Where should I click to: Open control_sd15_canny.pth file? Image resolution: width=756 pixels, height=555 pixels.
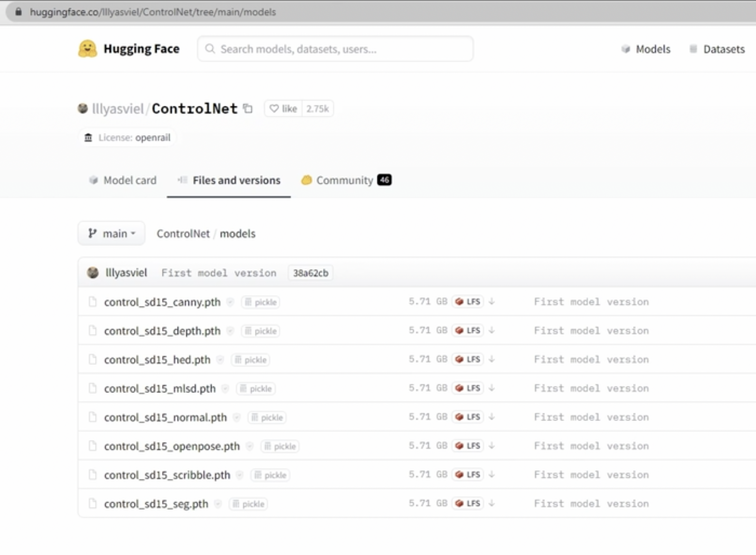[x=162, y=302]
